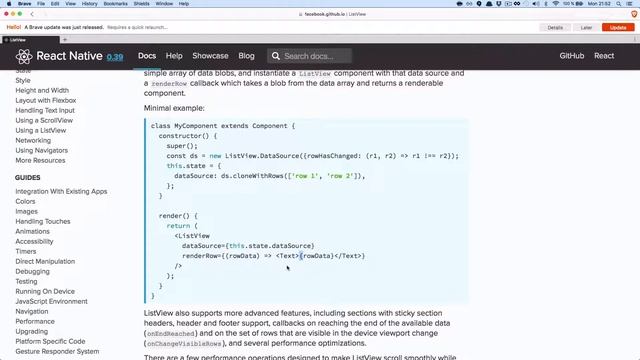
Task: Open the Navigation guide
Action: coord(32,311)
